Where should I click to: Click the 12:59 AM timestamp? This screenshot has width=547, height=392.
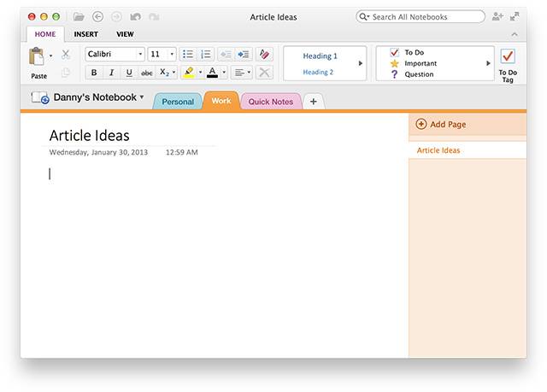(x=182, y=152)
